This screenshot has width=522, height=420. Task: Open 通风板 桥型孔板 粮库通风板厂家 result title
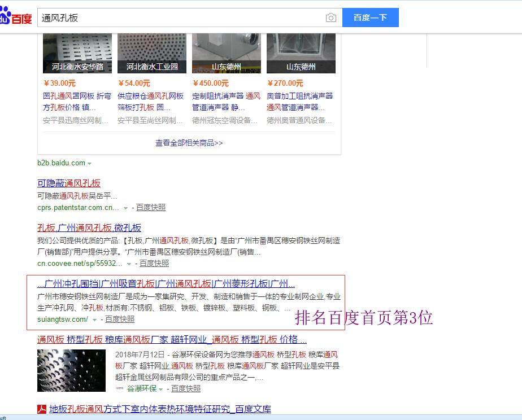pos(172,339)
